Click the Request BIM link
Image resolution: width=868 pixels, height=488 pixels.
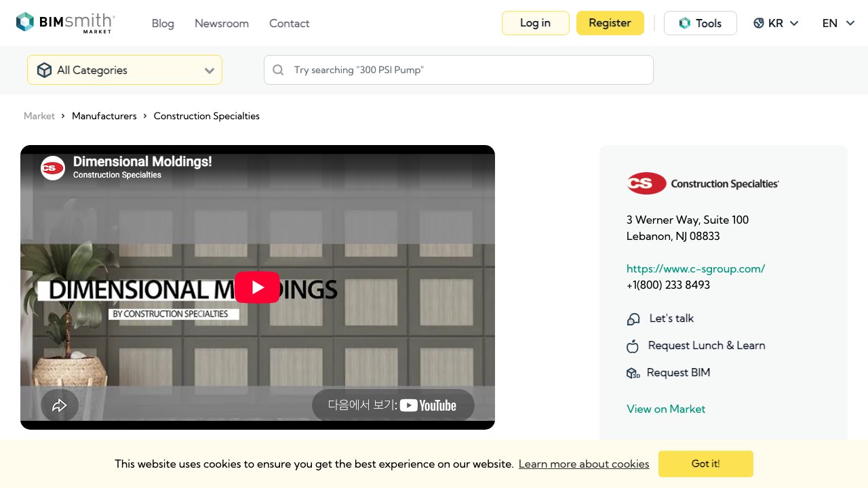[x=678, y=372]
